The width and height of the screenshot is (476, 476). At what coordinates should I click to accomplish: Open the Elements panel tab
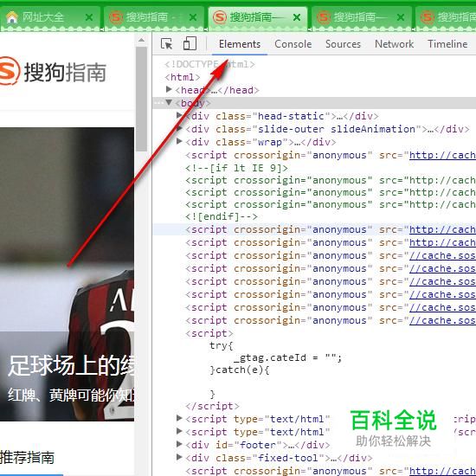[x=240, y=44]
